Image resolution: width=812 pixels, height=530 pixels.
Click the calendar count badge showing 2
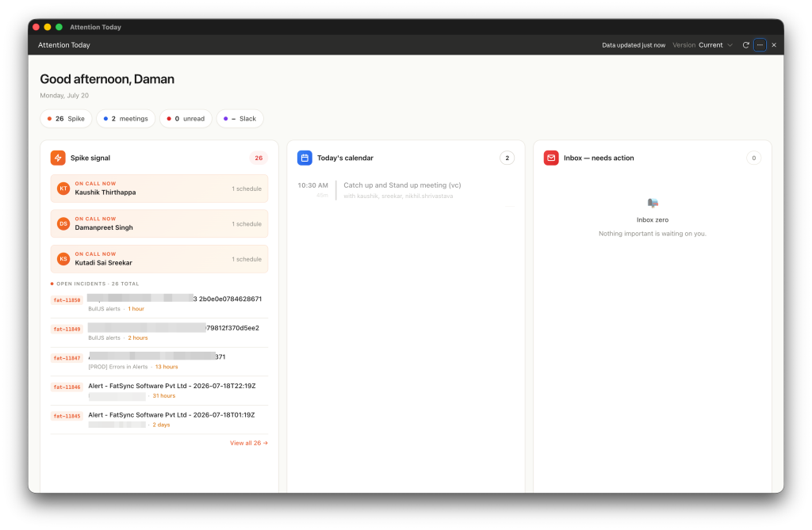click(x=507, y=158)
